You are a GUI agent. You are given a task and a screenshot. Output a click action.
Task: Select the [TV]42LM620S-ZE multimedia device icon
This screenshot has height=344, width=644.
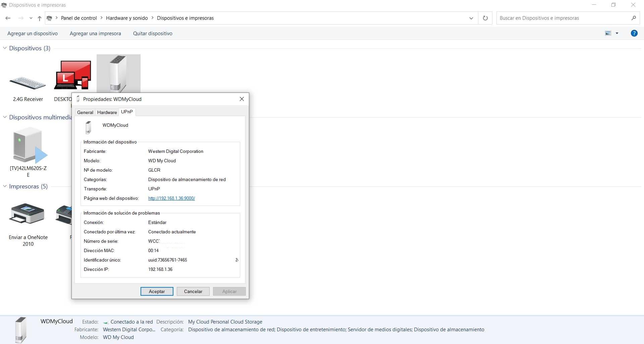(30, 145)
